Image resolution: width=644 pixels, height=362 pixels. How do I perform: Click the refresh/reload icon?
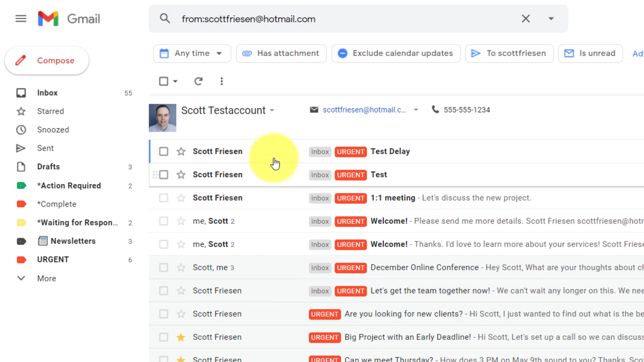click(198, 81)
